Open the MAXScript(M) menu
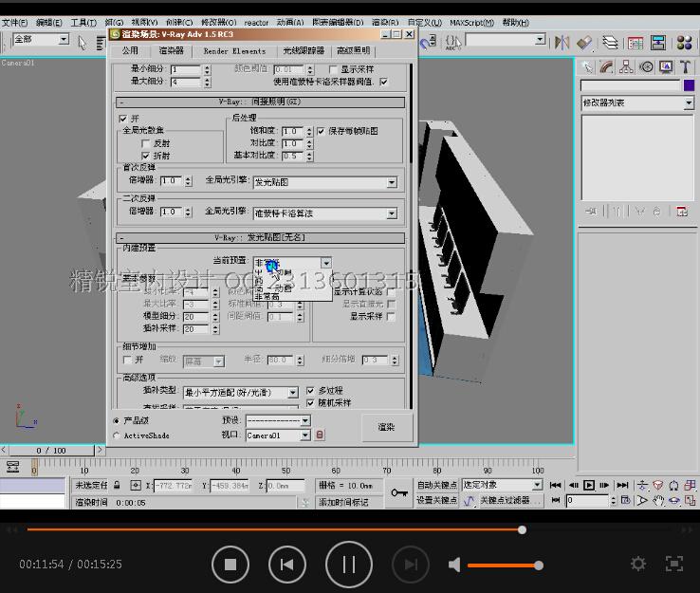 [471, 23]
